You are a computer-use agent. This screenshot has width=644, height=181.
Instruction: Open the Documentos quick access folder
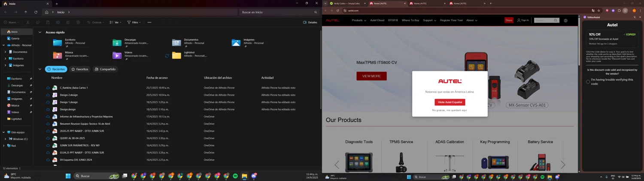[x=188, y=42]
